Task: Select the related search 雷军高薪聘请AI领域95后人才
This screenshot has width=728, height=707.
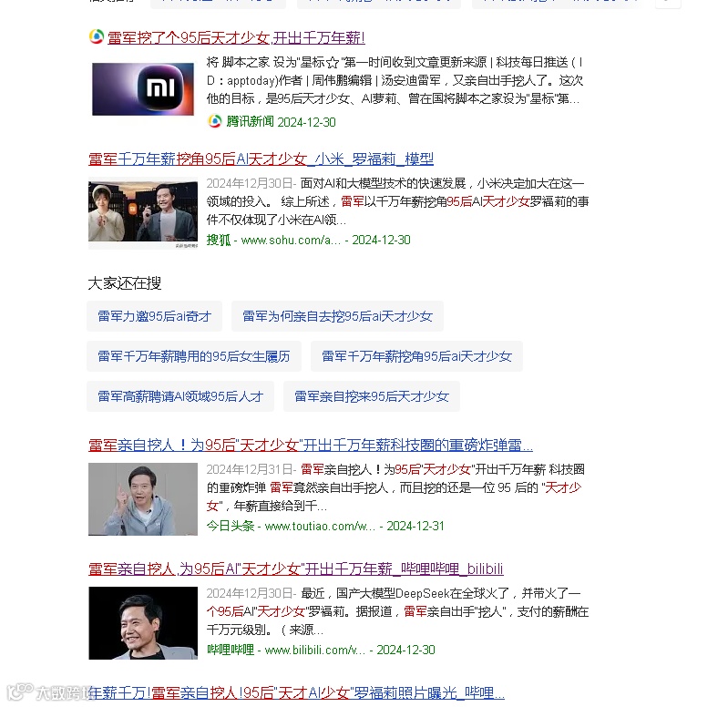Action: click(x=180, y=396)
